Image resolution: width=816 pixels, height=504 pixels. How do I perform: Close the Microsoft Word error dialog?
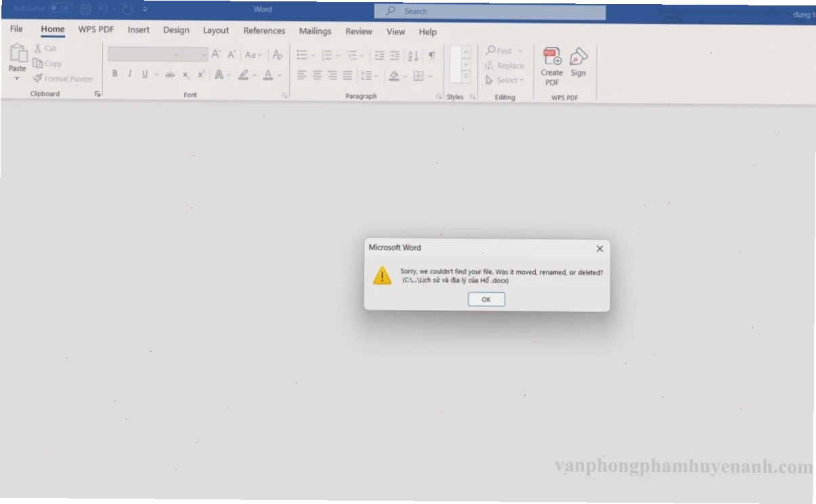click(x=599, y=249)
